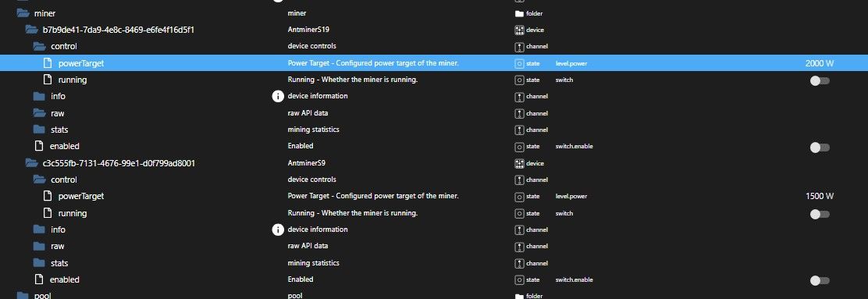The width and height of the screenshot is (868, 299).
Task: Collapse control folder of AntminerS19 device
Action: [39, 47]
